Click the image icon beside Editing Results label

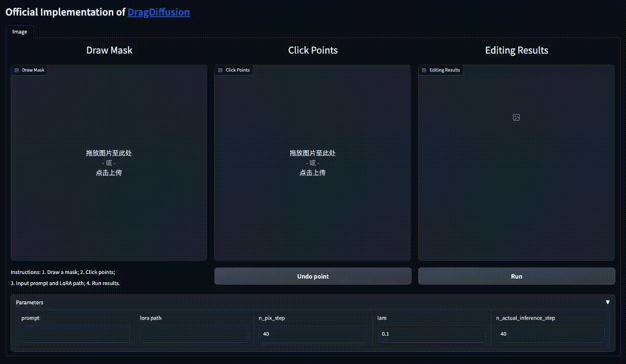(x=424, y=70)
